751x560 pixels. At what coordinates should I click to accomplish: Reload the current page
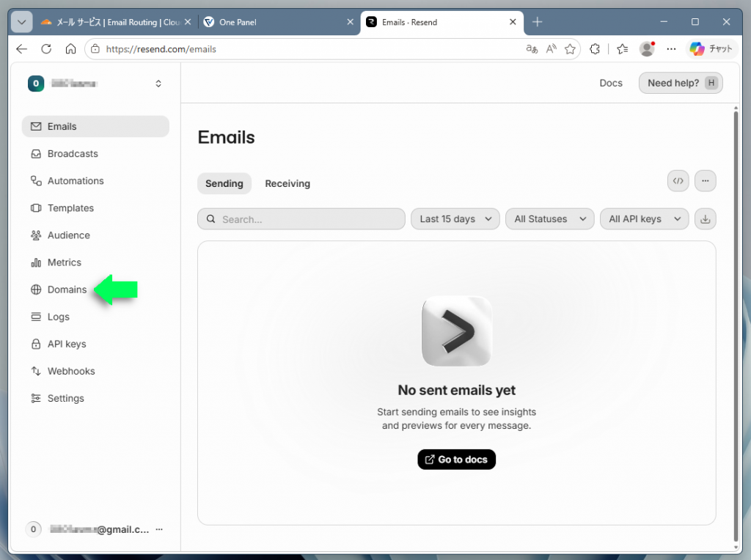click(x=46, y=49)
